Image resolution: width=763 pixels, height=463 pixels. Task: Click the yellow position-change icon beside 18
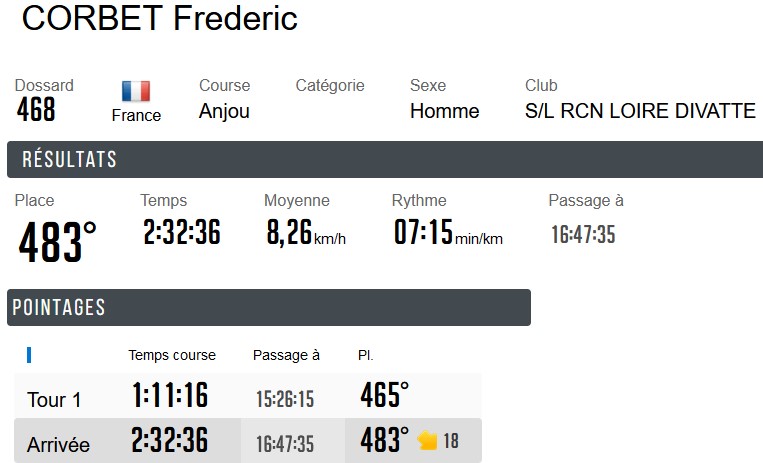pyautogui.click(x=428, y=441)
